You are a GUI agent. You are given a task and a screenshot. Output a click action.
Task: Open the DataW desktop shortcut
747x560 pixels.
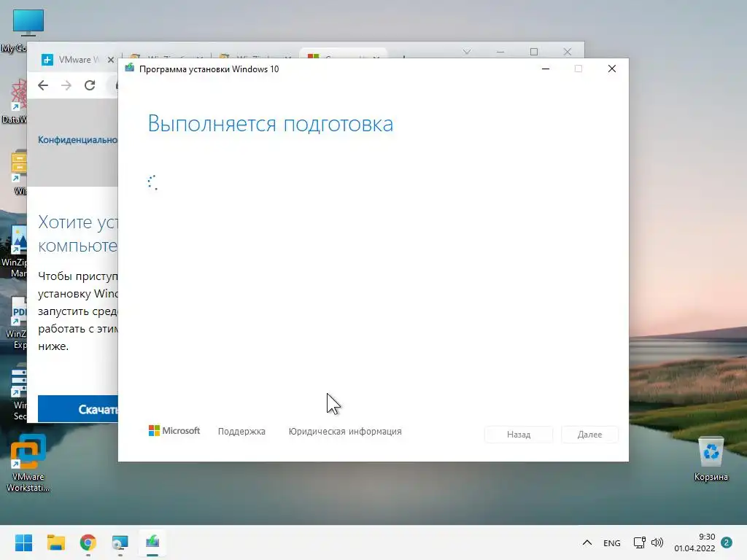(x=15, y=101)
